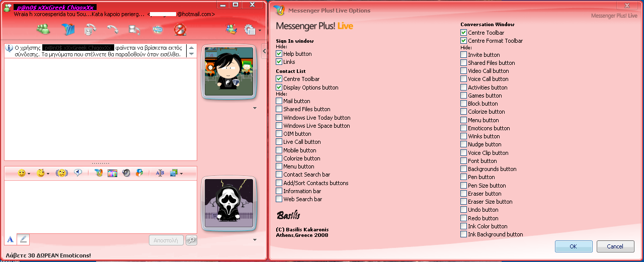
Task: Click the Invite contacts icon in top toolbar
Action: pos(43,30)
